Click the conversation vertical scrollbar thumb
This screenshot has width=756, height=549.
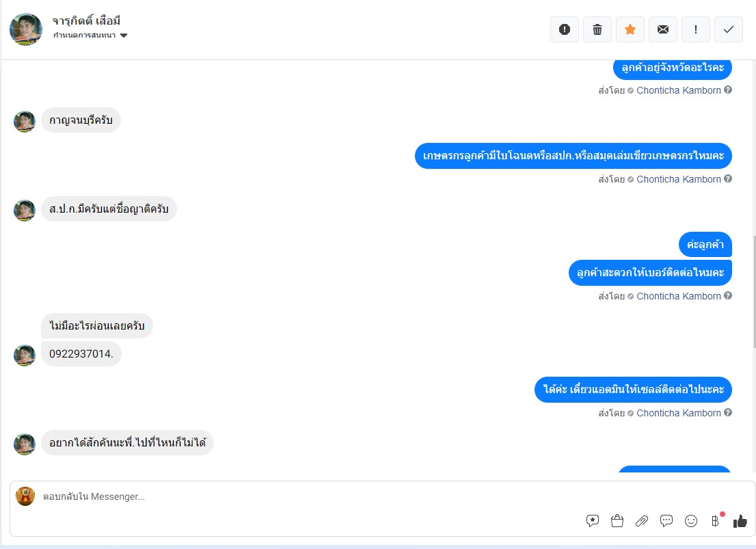pos(753,291)
